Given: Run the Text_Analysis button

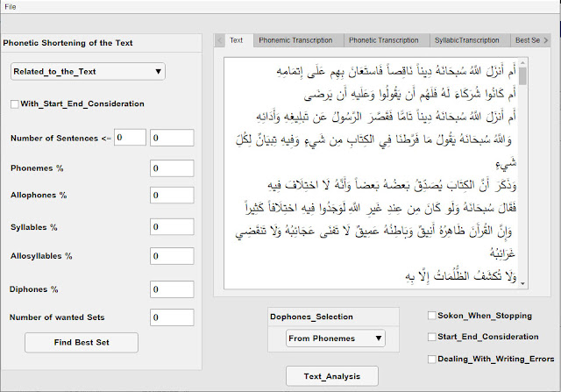Looking at the screenshot, I should (332, 376).
